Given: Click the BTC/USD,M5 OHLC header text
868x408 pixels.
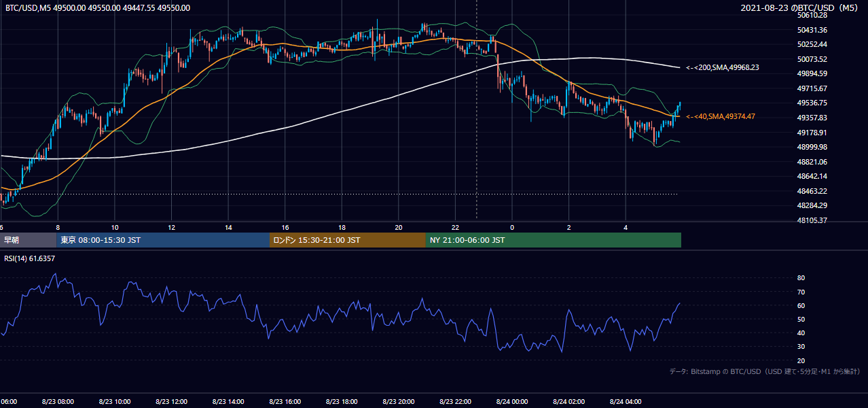Looking at the screenshot, I should click(x=98, y=8).
